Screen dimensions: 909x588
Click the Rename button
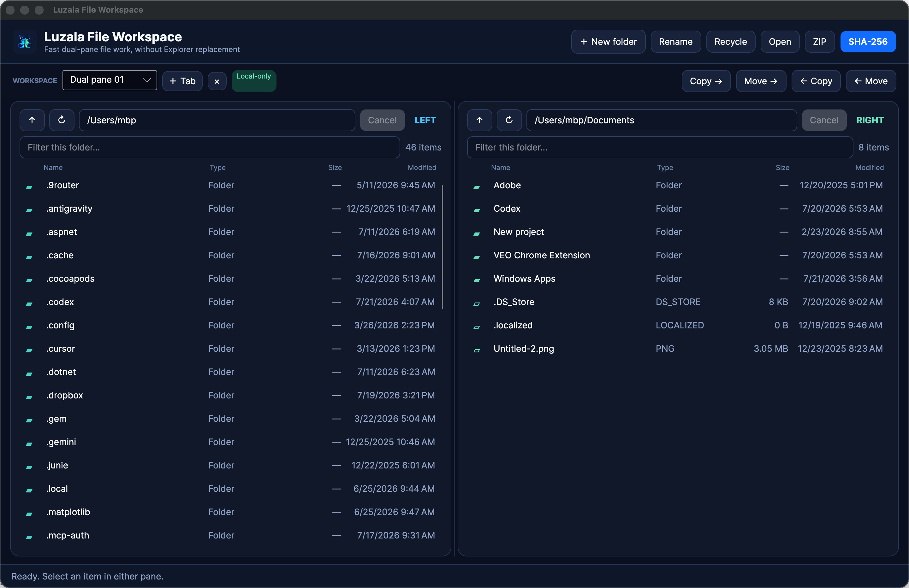[x=675, y=42]
